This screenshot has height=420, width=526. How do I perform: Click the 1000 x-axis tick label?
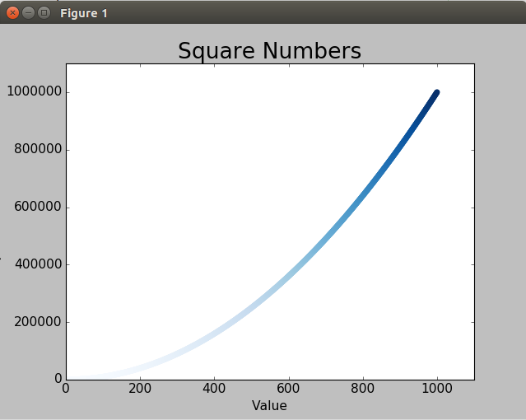pyautogui.click(x=437, y=389)
